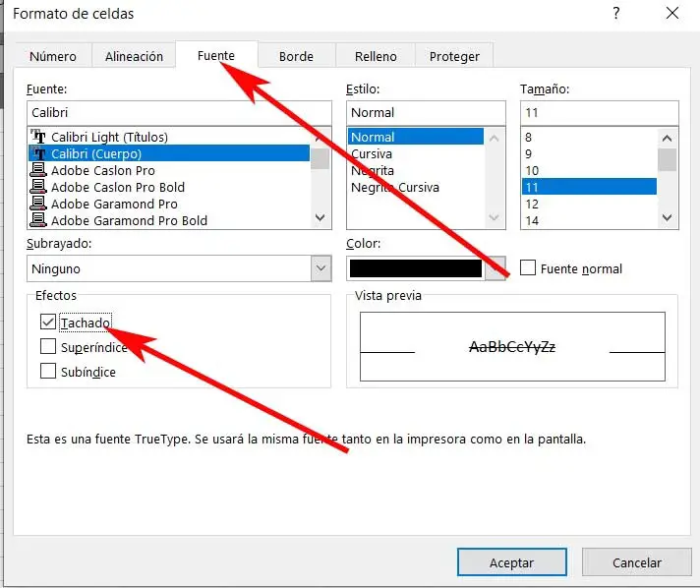Click the printer icon beside Adobe Garamond Pro
This screenshot has width=700, height=588.
point(38,204)
